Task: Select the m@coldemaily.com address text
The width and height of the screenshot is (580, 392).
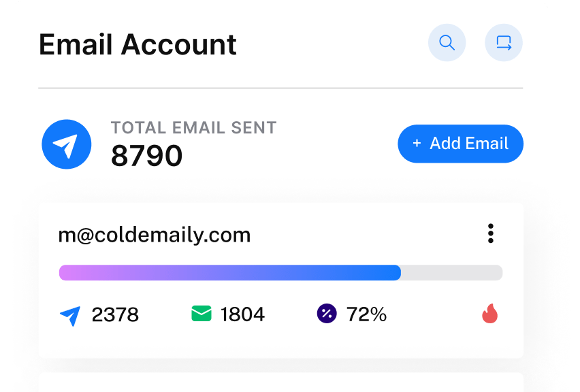Action: [x=155, y=235]
